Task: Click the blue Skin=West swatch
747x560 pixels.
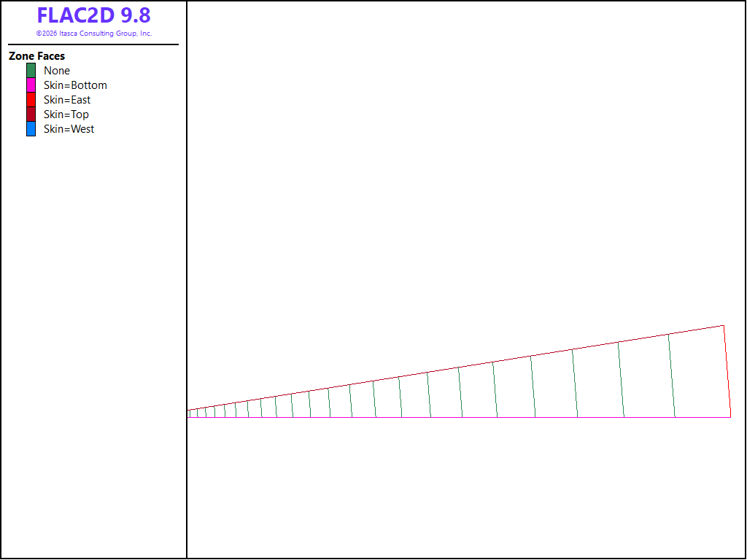Action: (31, 129)
